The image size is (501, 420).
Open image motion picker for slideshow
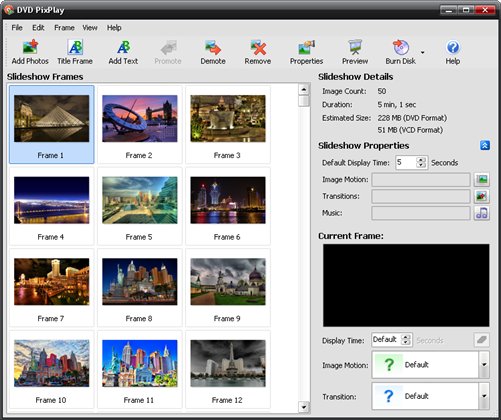482,180
